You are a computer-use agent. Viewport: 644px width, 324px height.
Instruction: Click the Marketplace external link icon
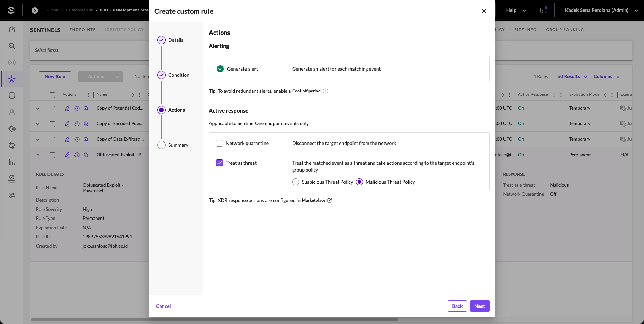[x=330, y=200]
